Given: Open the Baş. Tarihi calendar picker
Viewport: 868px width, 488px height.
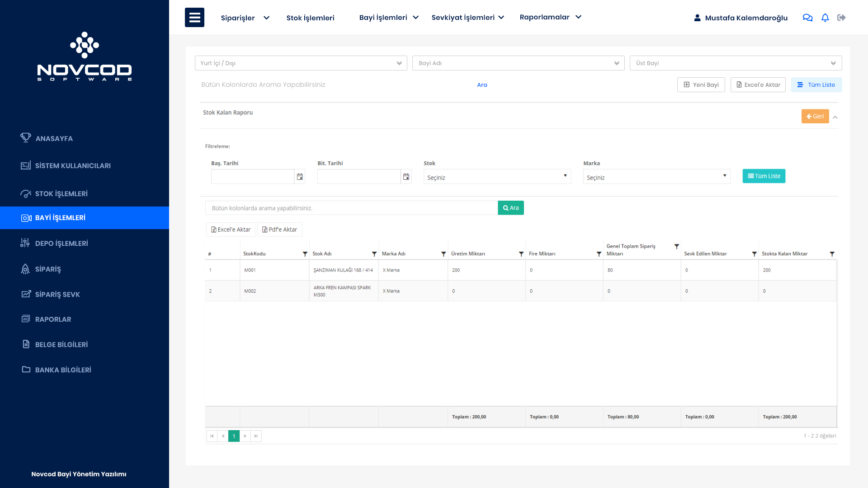Looking at the screenshot, I should [x=300, y=177].
